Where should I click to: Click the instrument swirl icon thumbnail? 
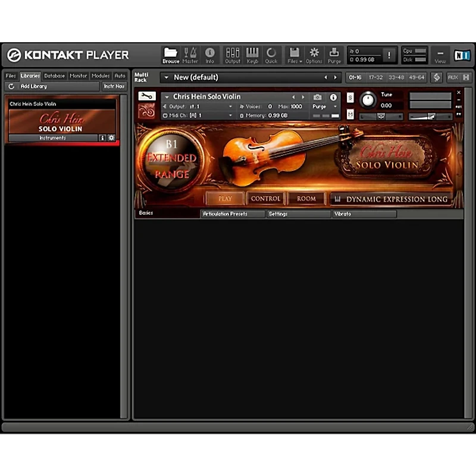tap(146, 111)
